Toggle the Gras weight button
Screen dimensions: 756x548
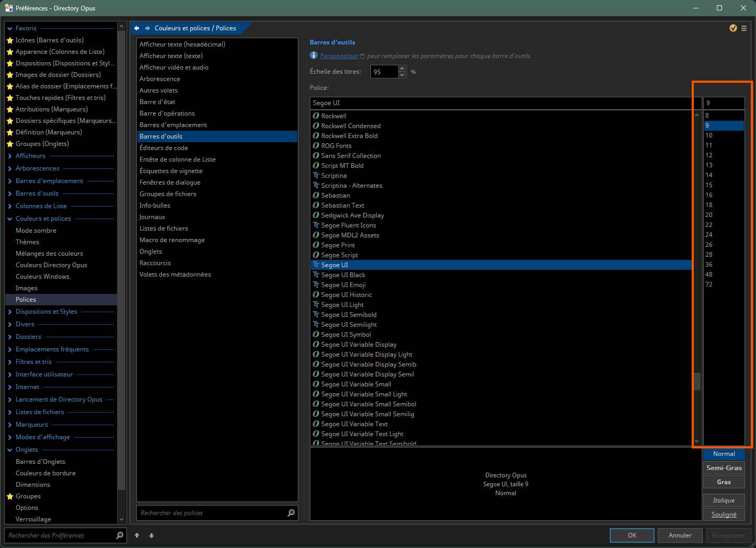pyautogui.click(x=724, y=482)
